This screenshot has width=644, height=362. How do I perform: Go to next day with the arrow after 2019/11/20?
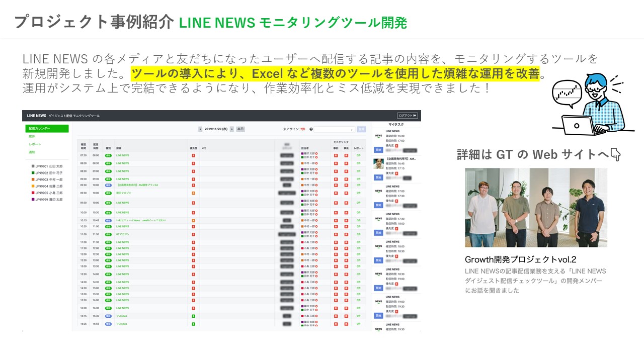(232, 129)
